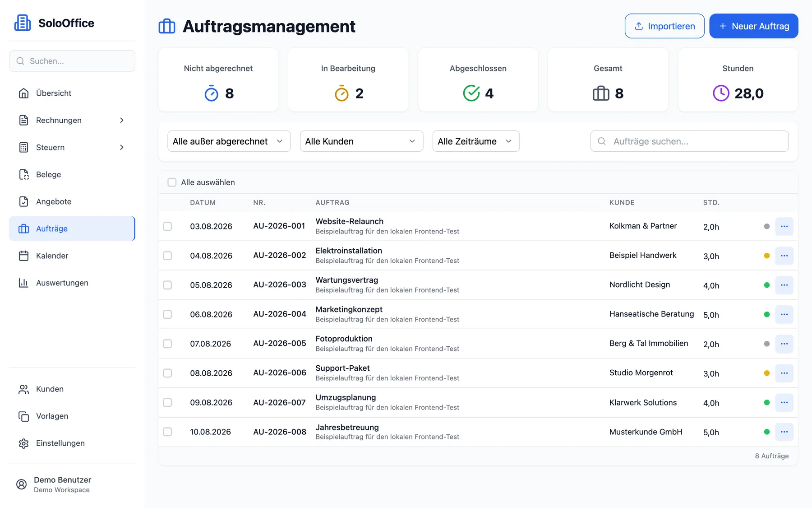Click the magnifier icon in Aufträge suchen
812x508 pixels.
[602, 141]
